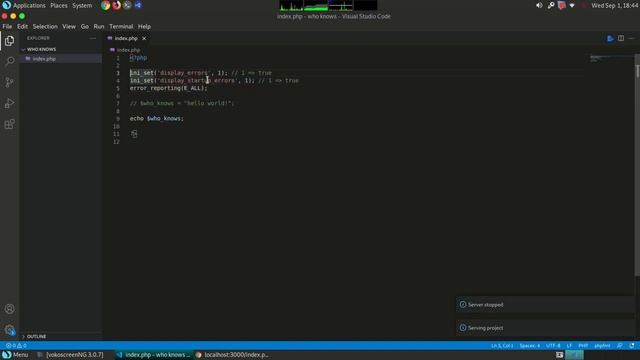Switch to vokoscreenNG window in taskbar

click(x=70, y=355)
